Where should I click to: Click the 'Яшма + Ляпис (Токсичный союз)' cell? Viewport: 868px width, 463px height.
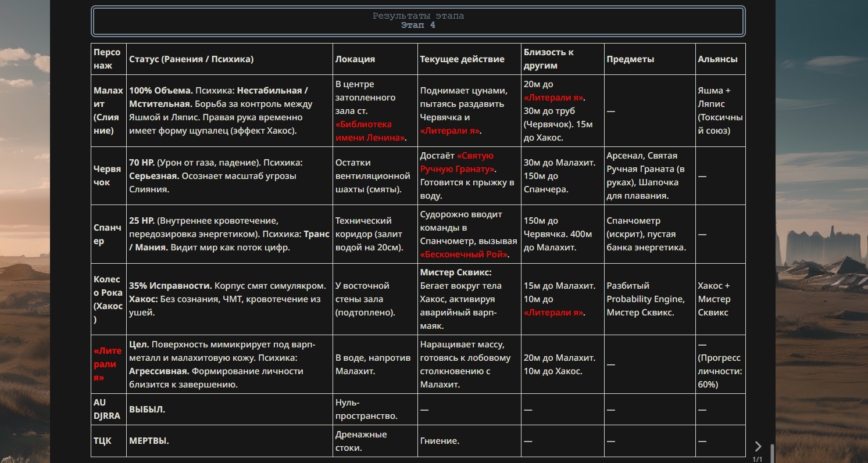720,110
